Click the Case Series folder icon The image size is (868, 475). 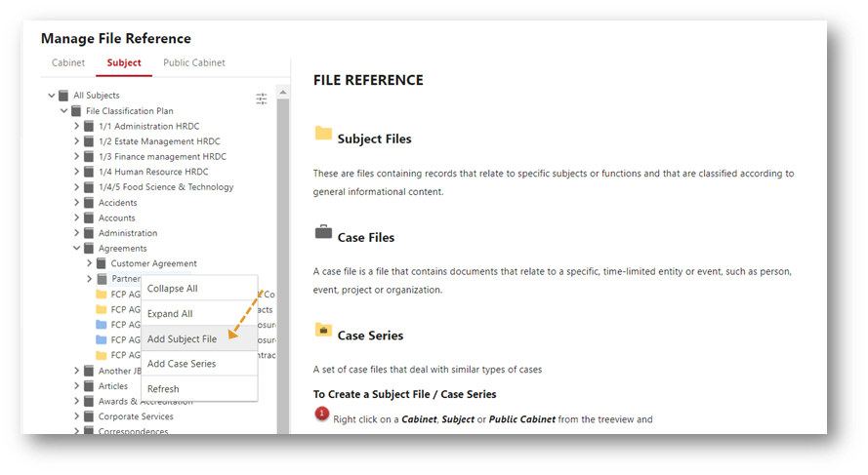[323, 331]
